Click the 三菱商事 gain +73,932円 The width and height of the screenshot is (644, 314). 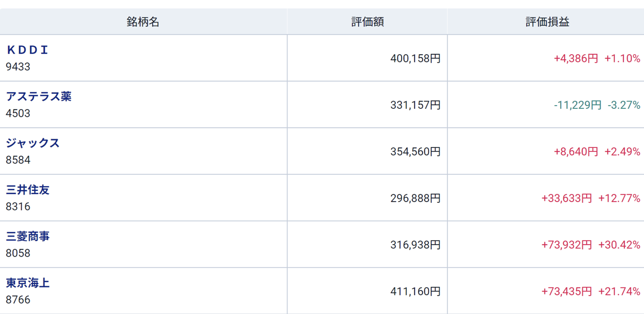[x=566, y=245]
